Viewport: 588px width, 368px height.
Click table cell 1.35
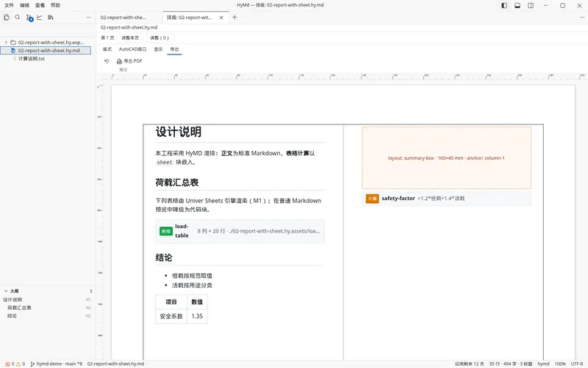click(x=197, y=316)
